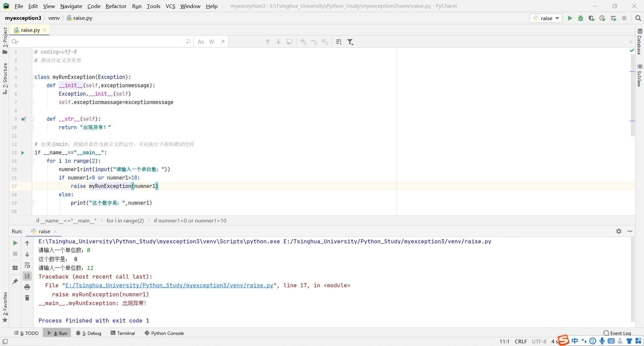Screen dimensions: 644x346
Task: Open Run panel settings gear
Action: (x=619, y=231)
